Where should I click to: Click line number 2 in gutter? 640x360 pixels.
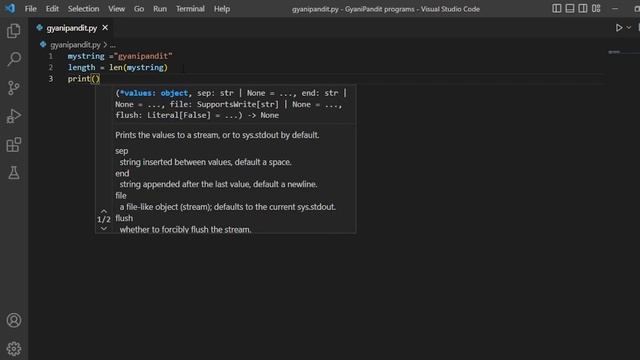(51, 68)
